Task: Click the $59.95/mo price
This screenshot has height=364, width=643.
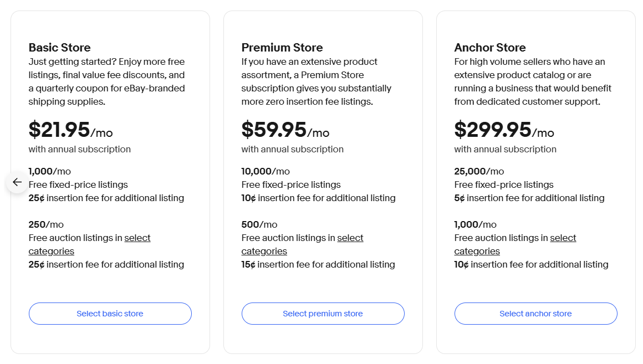Action: click(285, 130)
